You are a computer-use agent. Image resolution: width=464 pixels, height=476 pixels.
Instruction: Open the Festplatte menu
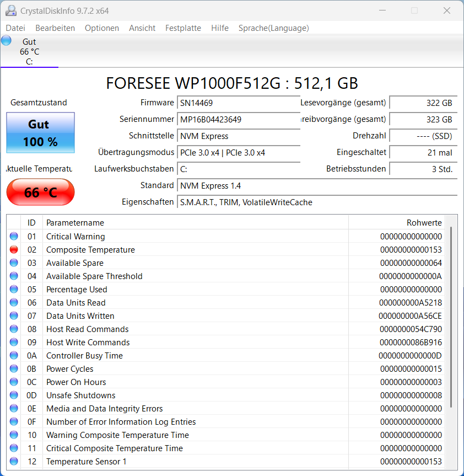pyautogui.click(x=183, y=28)
